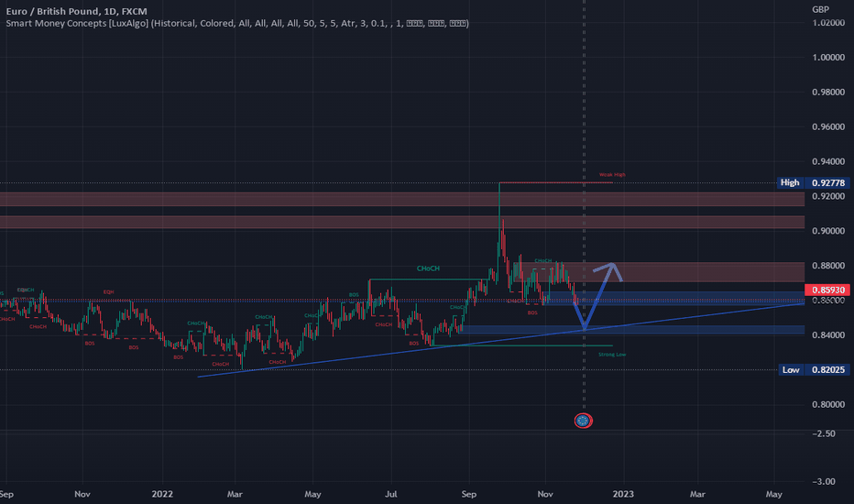Click the Jul label on time axis
Image resolution: width=854 pixels, height=504 pixels.
391,494
